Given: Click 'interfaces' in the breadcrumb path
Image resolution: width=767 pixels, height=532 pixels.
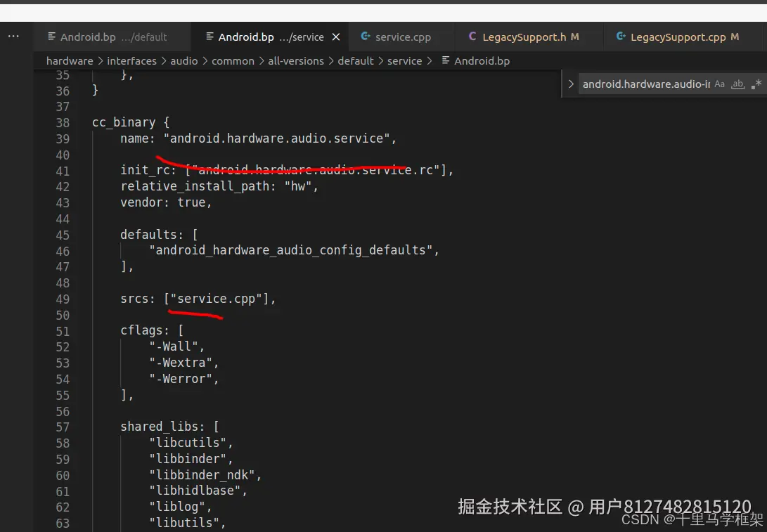Looking at the screenshot, I should 131,61.
